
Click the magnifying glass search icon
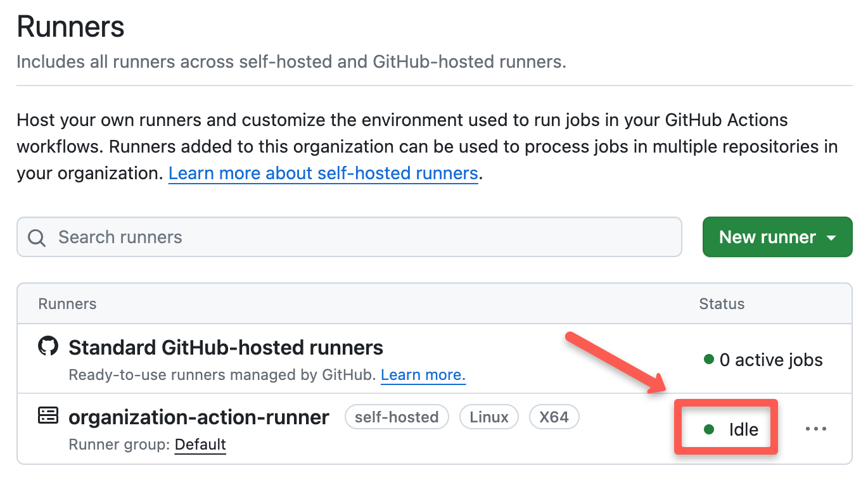(36, 237)
